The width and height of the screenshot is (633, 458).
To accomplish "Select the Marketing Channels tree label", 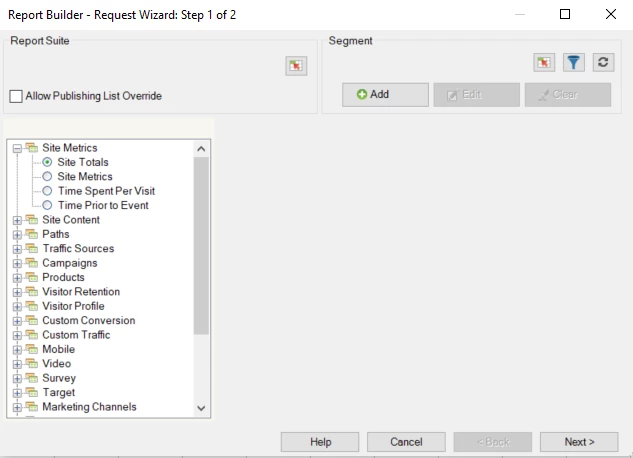I will 89,407.
